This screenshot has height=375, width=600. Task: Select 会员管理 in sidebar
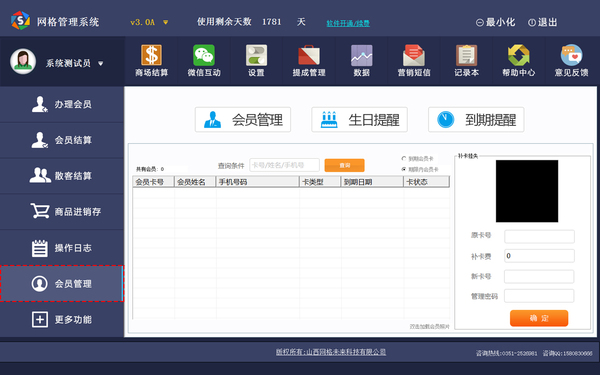tap(62, 284)
